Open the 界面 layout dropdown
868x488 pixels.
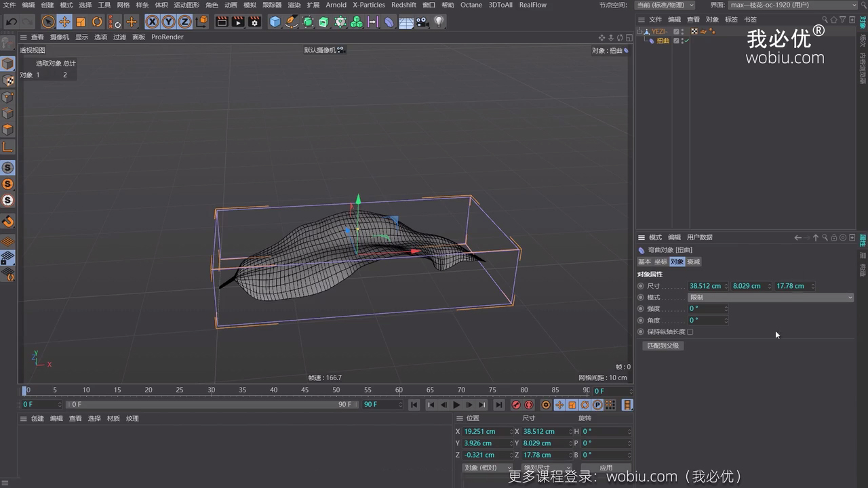pyautogui.click(x=793, y=5)
